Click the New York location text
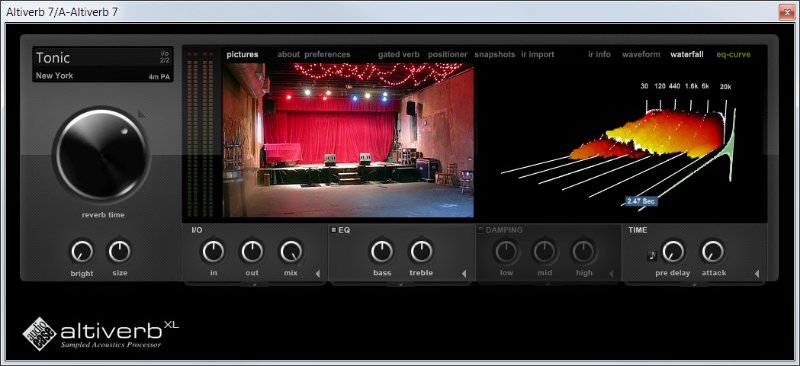This screenshot has height=366, width=800. tap(55, 76)
